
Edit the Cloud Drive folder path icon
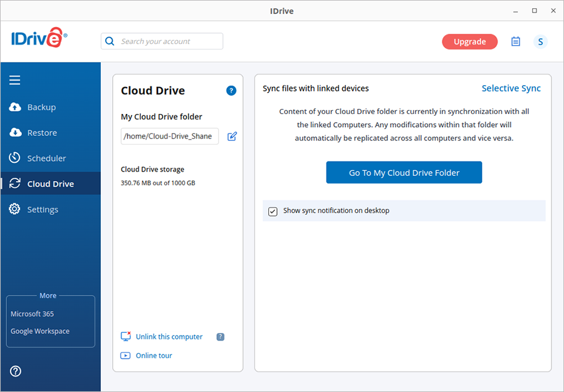tap(232, 137)
